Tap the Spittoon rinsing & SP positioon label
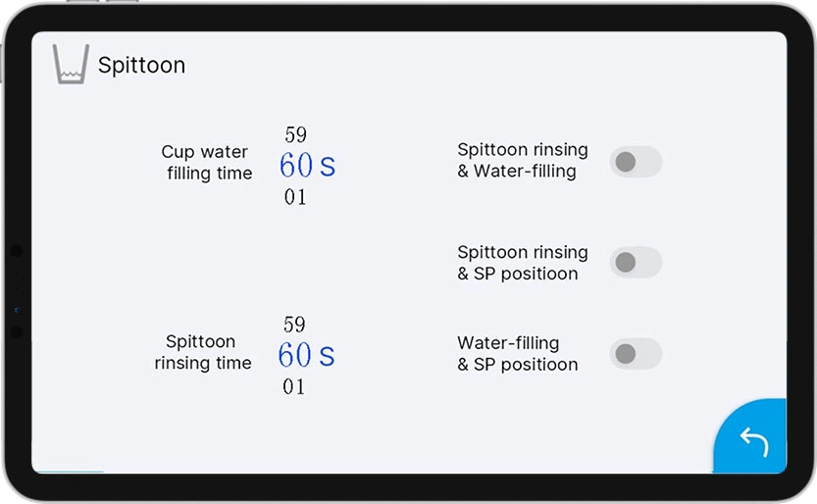This screenshot has width=817, height=504. coord(522,263)
